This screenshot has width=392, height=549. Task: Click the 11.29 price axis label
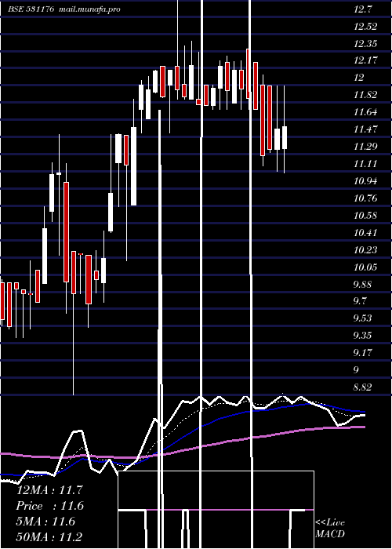click(365, 147)
